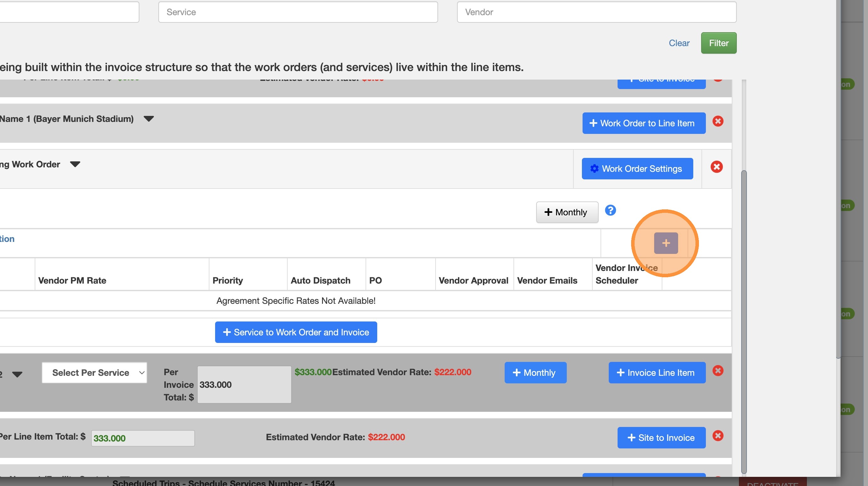Open the Select Per Service dropdown
868x486 pixels.
click(94, 373)
